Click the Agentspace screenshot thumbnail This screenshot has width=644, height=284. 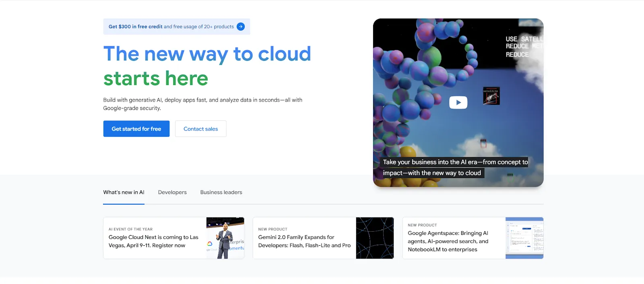pyautogui.click(x=524, y=238)
